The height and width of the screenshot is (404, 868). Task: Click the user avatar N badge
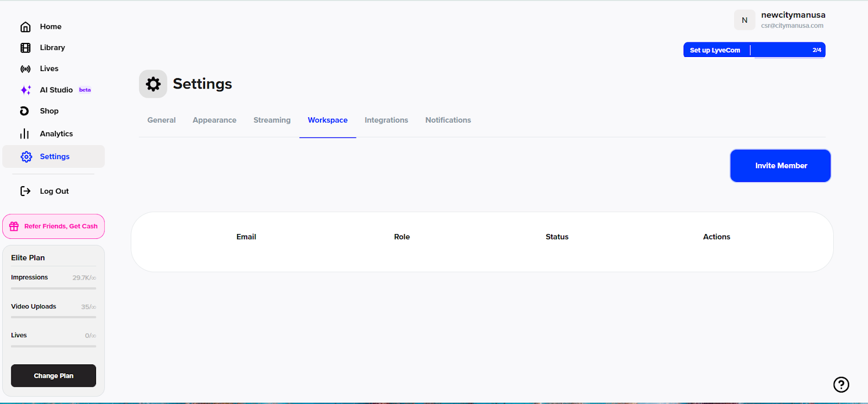tap(744, 20)
